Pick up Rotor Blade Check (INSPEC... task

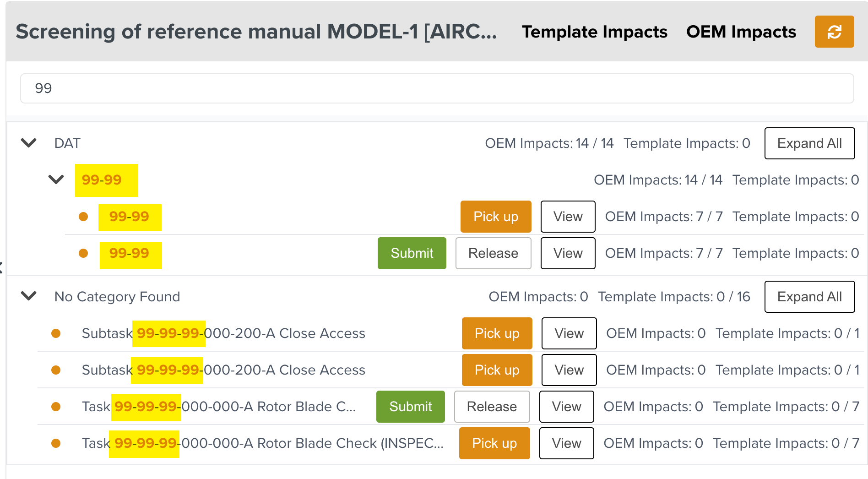click(494, 443)
